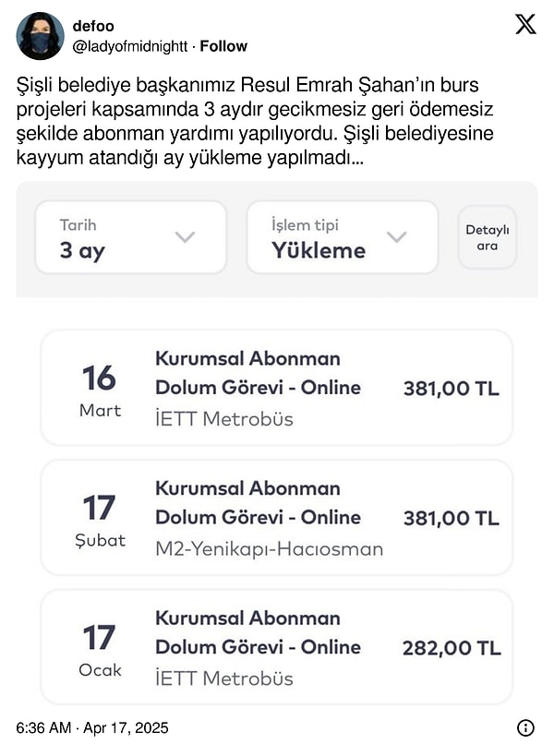The height and width of the screenshot is (756, 554).
Task: Open the @ladyofmidnightt handle link
Action: coord(130,46)
